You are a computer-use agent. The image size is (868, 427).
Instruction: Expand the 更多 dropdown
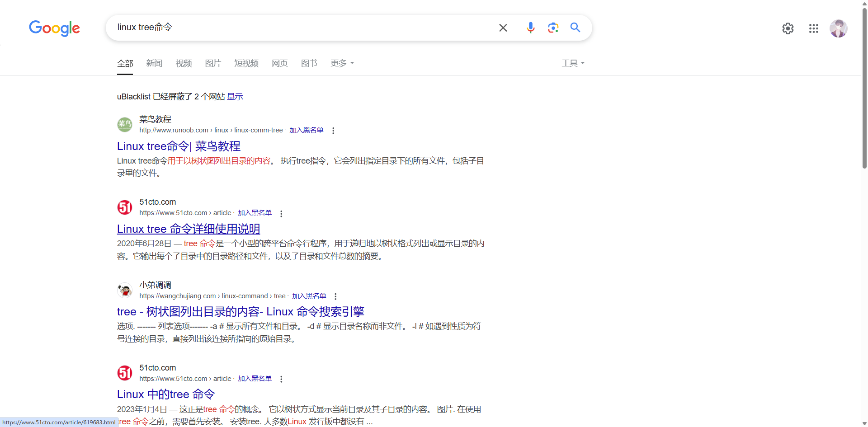click(x=342, y=63)
